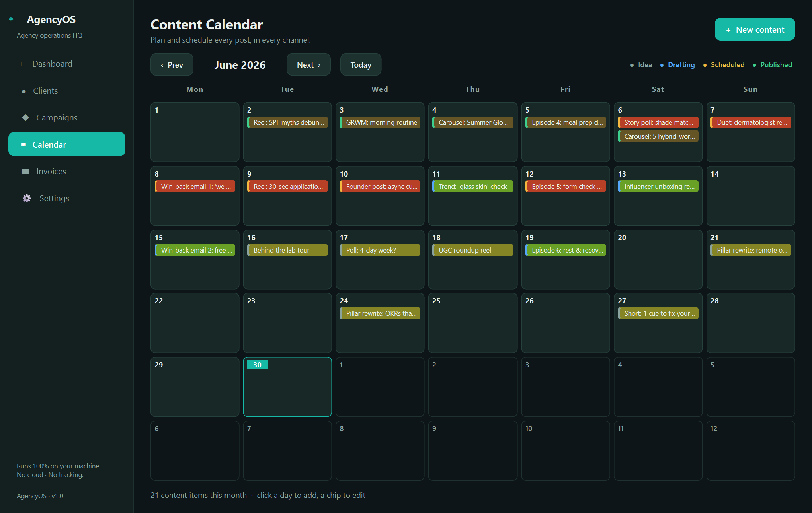The width and height of the screenshot is (812, 513).
Task: Open the Invoices page
Action: point(67,171)
